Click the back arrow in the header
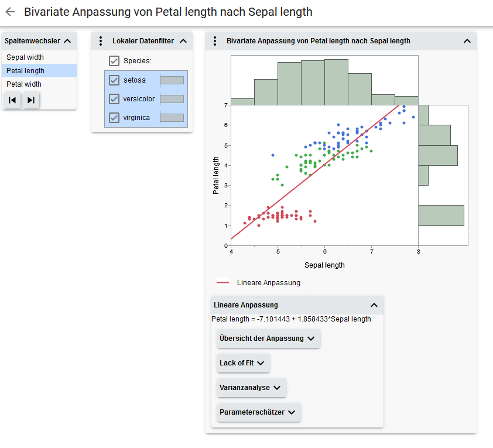493x448 pixels. point(10,12)
